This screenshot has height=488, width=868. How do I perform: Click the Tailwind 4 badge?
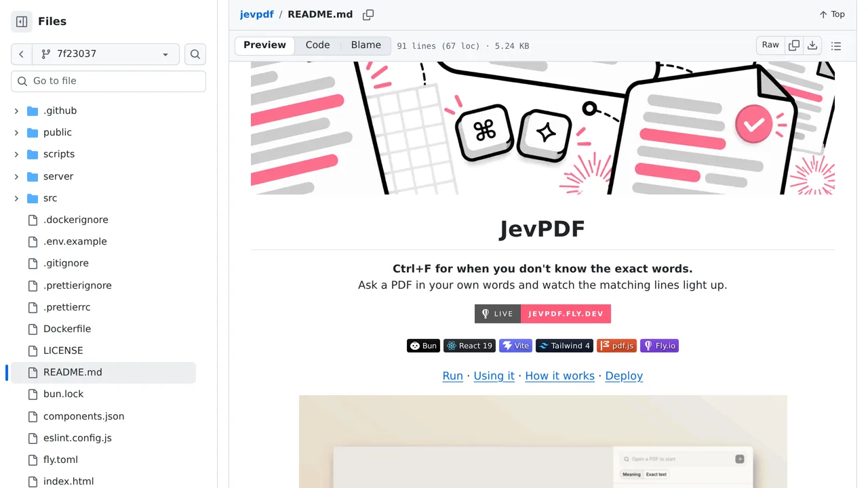pos(564,346)
